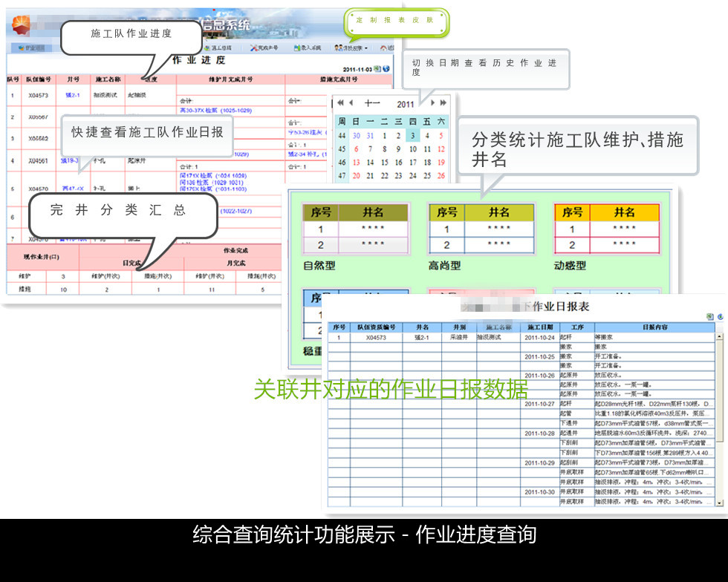The image size is (728, 582).
Task: Click well name 强2-1 in the daily report
Action: click(422, 338)
